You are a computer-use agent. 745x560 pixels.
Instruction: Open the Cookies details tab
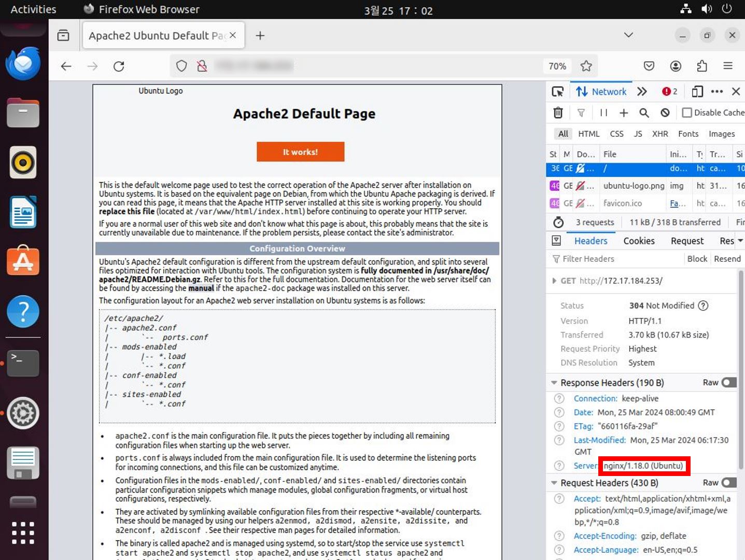639,241
